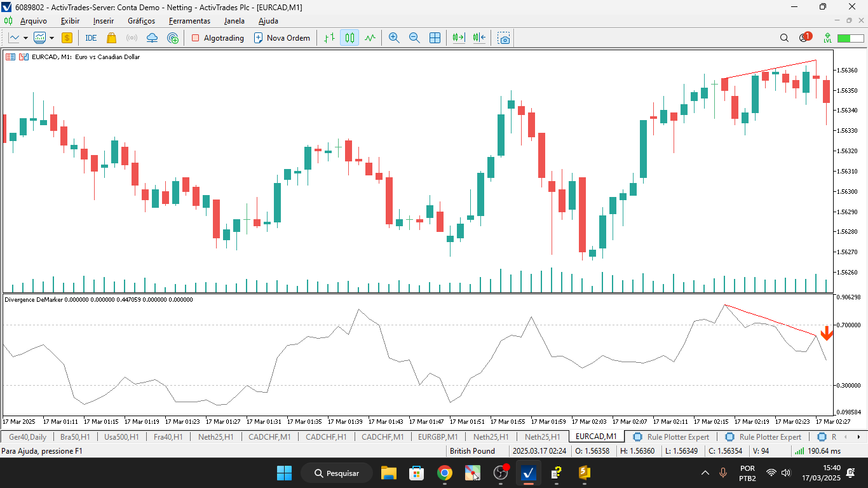The height and width of the screenshot is (488, 868).
Task: Capture a chart screenshot with the camera icon
Action: point(503,37)
